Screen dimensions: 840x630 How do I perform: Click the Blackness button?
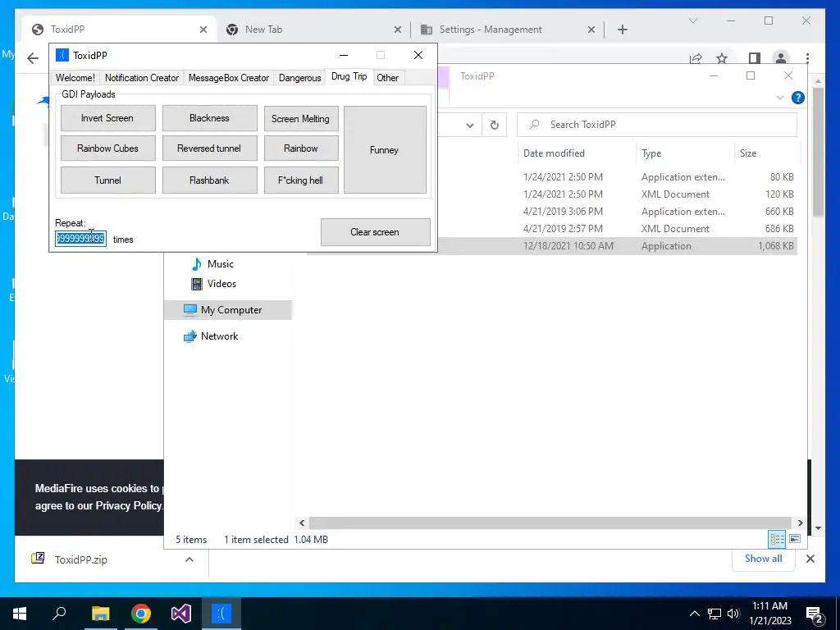tap(209, 118)
